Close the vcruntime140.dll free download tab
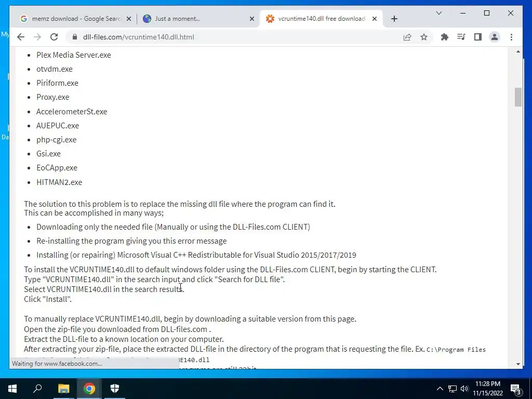Image resolution: width=532 pixels, height=399 pixels. 375,19
